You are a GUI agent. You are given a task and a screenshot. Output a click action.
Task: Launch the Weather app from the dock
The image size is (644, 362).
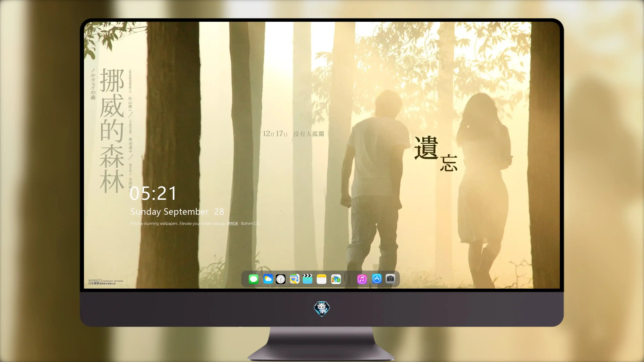(268, 279)
